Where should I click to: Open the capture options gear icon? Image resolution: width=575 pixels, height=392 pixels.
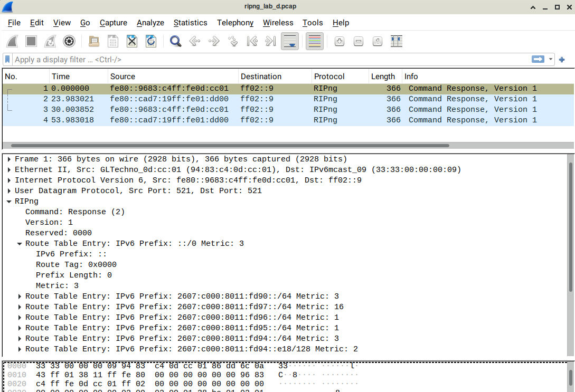point(69,41)
